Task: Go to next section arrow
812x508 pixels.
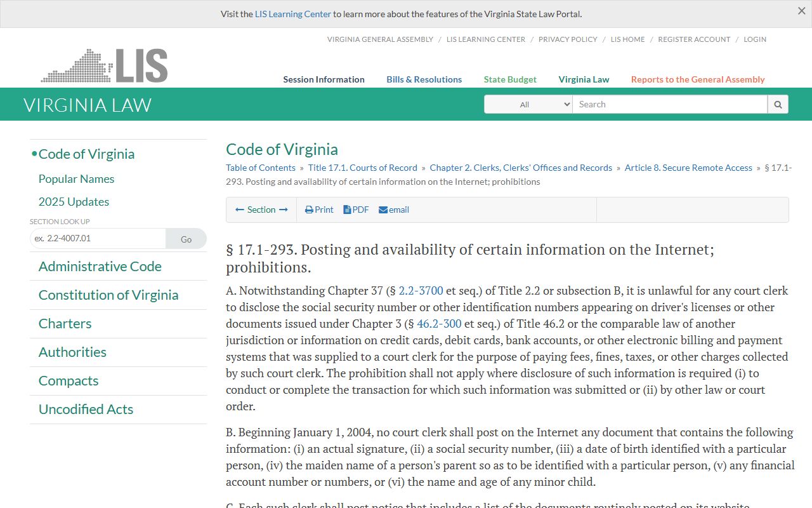Action: [284, 210]
